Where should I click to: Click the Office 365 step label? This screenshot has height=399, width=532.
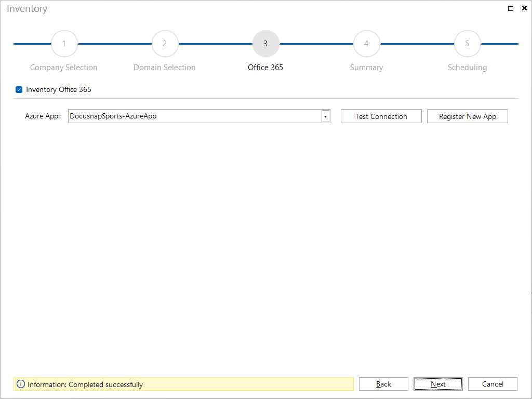[x=265, y=68]
